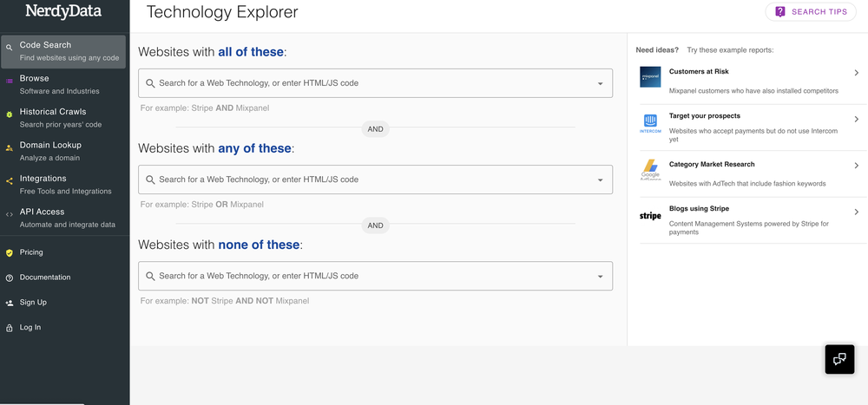Click the Stripe logo thumbnail
Image resolution: width=868 pixels, height=405 pixels.
(650, 216)
